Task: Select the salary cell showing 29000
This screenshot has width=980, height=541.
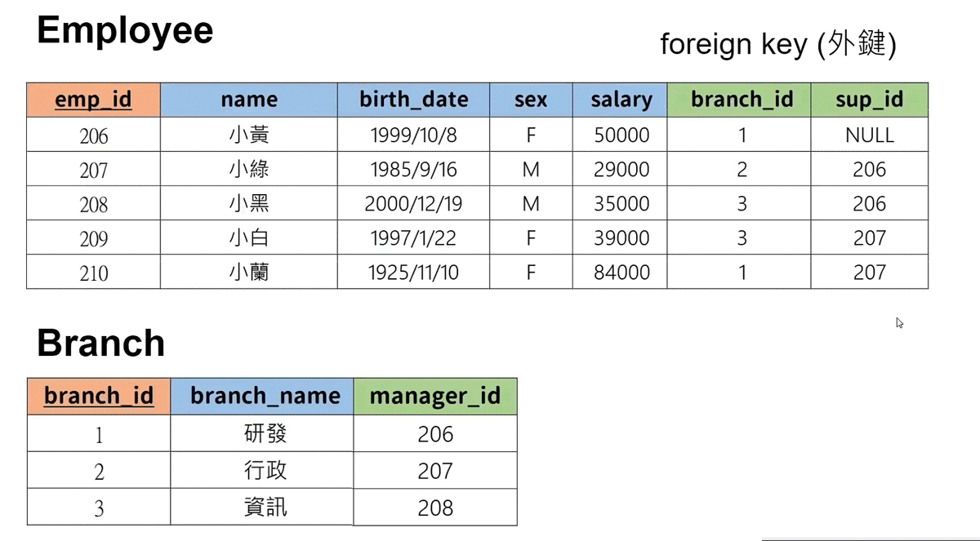Action: pyautogui.click(x=621, y=169)
